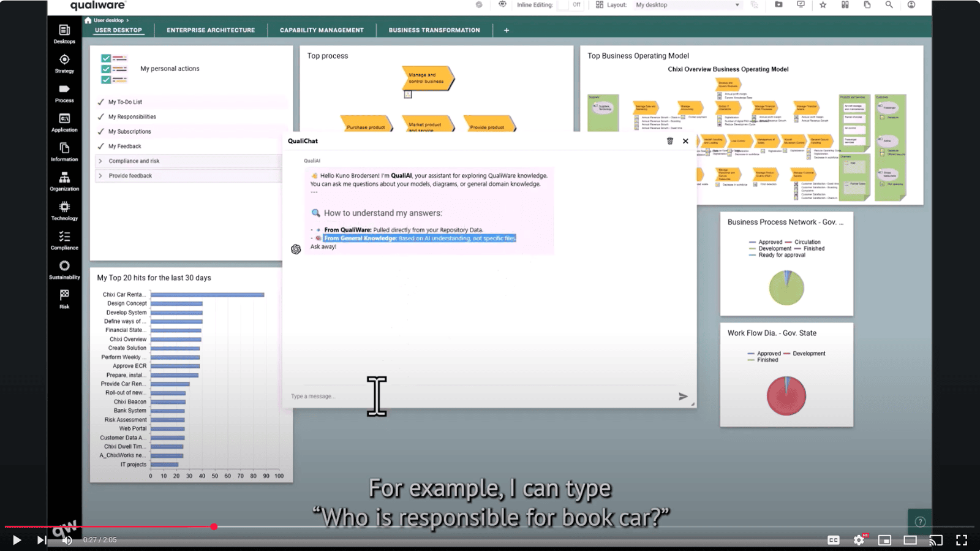The height and width of the screenshot is (551, 980).
Task: Open the Risk sidebar icon
Action: click(x=64, y=298)
